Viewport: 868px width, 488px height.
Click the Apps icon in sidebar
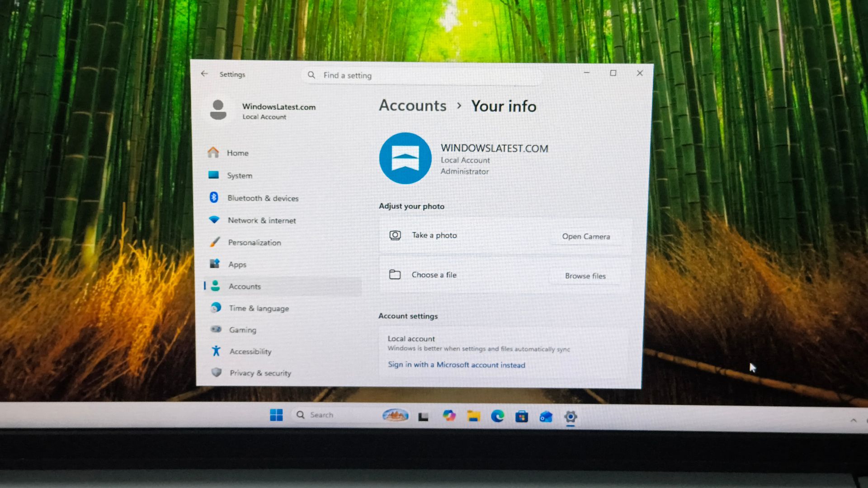(x=215, y=263)
